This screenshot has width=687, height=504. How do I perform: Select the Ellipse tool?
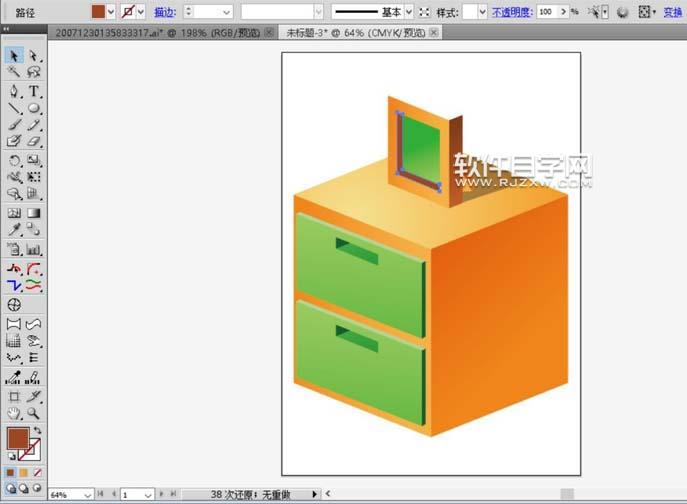33,108
